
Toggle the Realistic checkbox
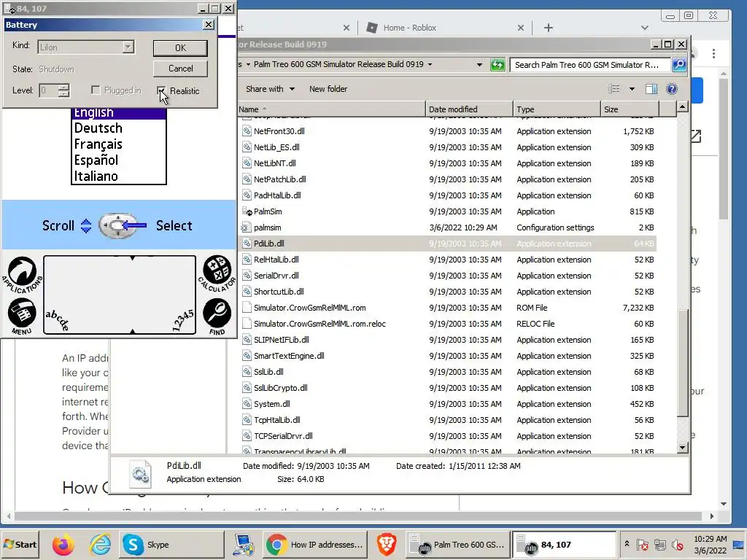pyautogui.click(x=161, y=90)
